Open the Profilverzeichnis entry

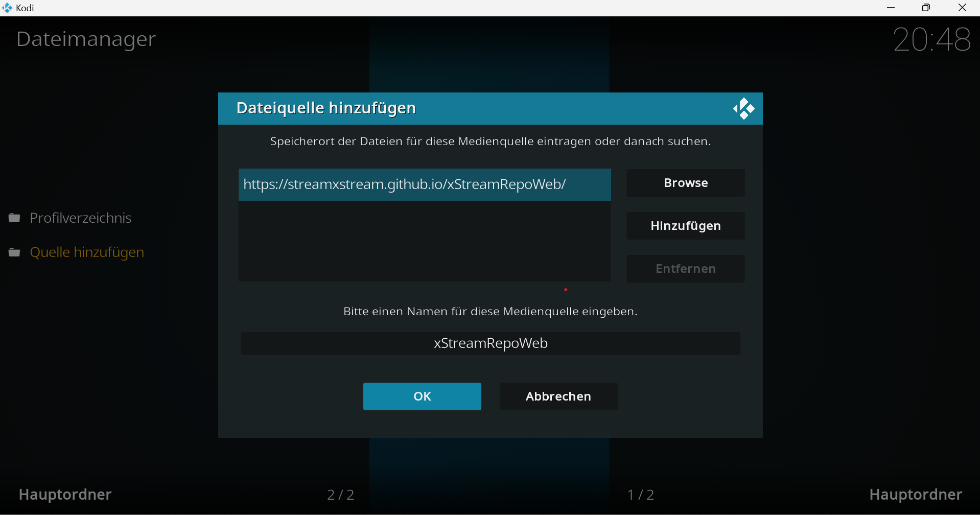coord(81,218)
